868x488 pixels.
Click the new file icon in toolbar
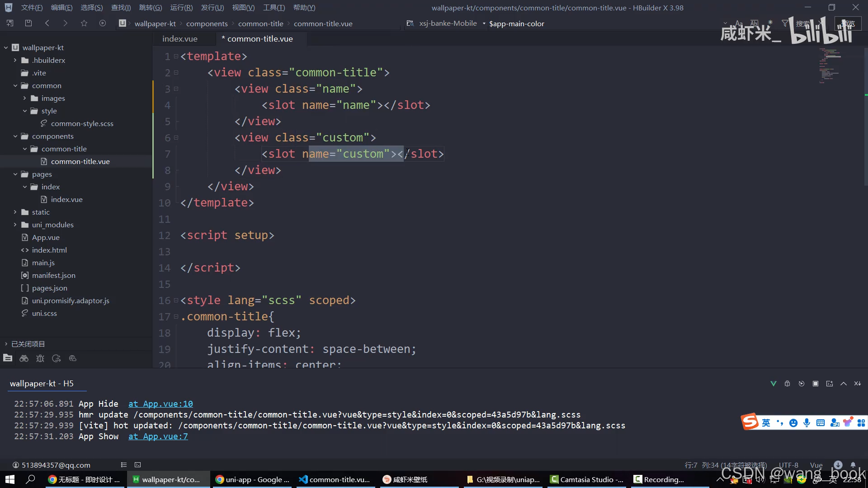(10, 23)
